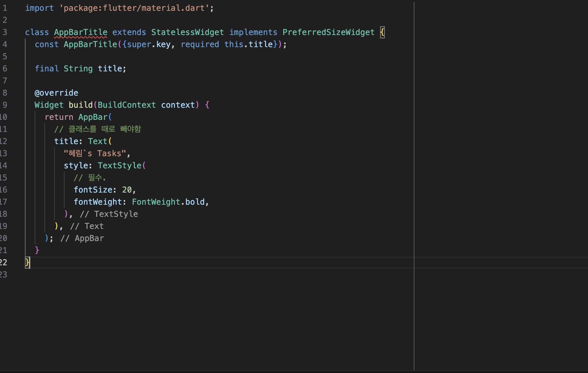588x373 pixels.
Task: Click the highlighted closing brace on line 22
Action: 28,263
